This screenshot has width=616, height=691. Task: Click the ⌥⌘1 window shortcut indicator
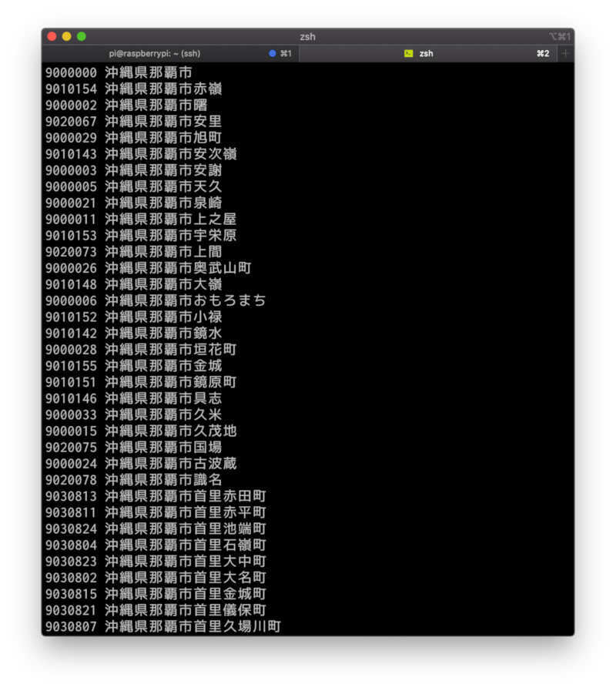(x=559, y=37)
